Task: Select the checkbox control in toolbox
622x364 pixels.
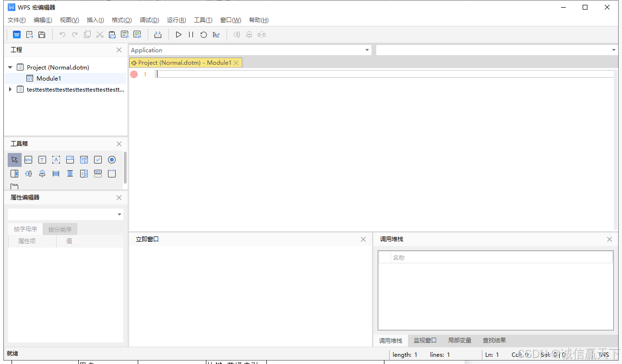Action: [98, 160]
